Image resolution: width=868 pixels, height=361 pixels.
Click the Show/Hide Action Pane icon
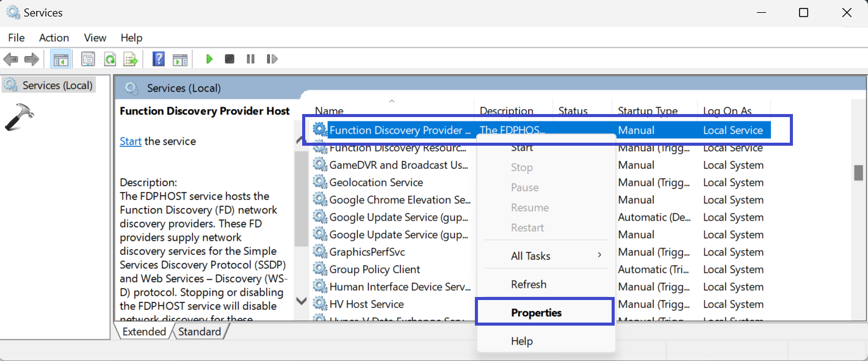[179, 59]
